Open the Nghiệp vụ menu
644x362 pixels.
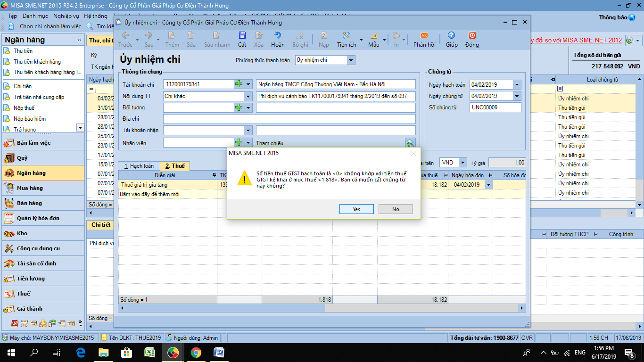[x=66, y=16]
